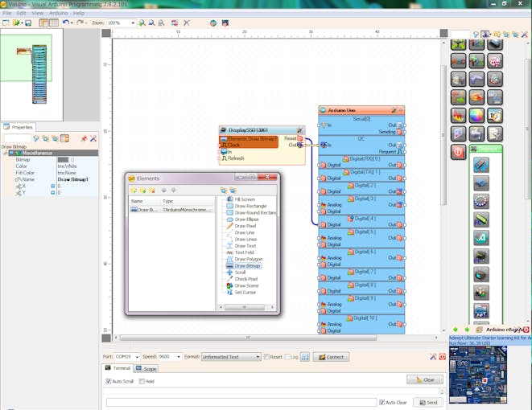Click the tools icon on DisplaySSD1306 header
Viewport: 532px width, 410px height.
[299, 130]
